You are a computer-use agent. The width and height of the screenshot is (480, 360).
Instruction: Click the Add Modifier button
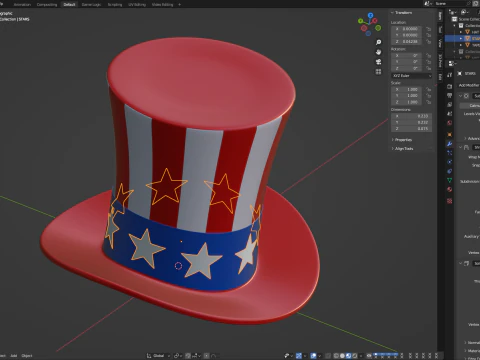[469, 85]
